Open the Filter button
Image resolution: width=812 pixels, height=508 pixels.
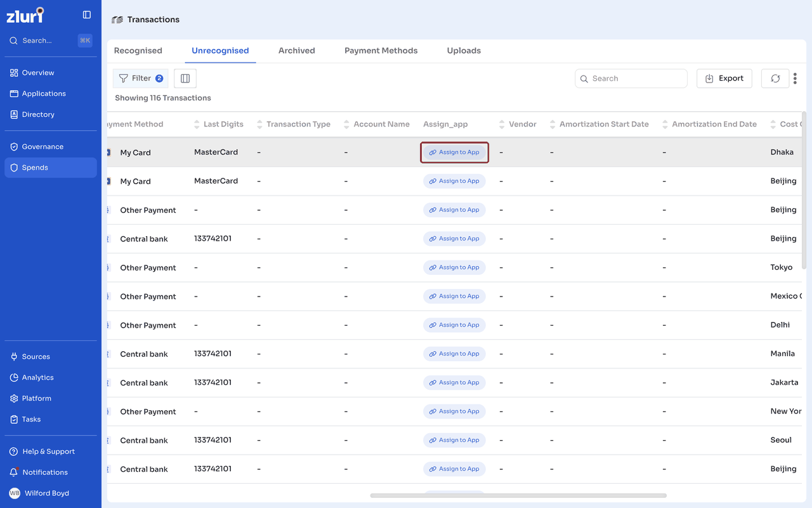(141, 79)
